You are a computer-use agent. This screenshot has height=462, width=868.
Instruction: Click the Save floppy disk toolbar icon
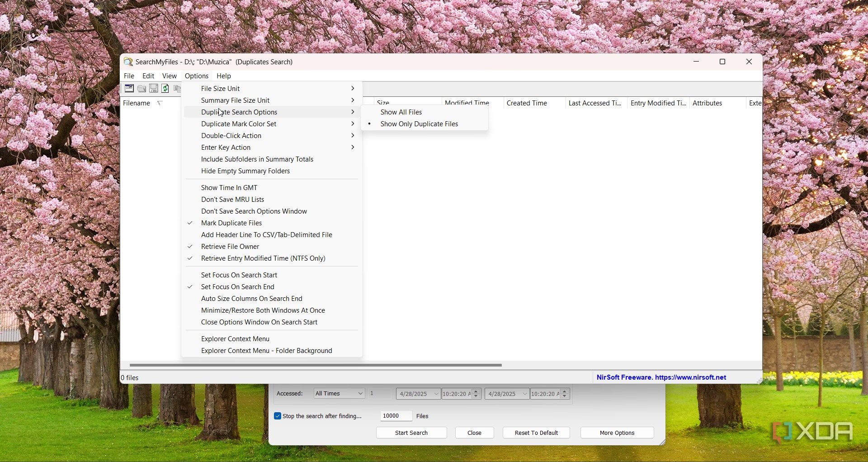coord(154,88)
